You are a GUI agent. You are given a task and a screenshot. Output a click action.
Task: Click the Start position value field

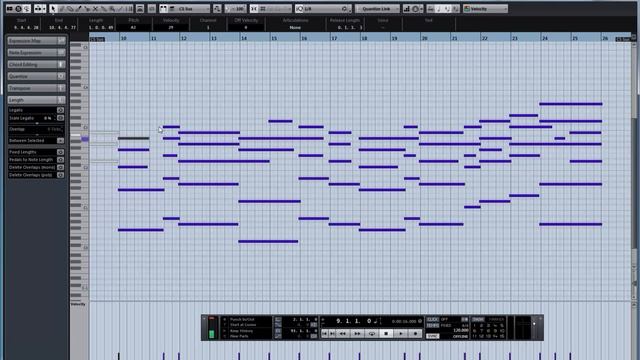(26, 27)
